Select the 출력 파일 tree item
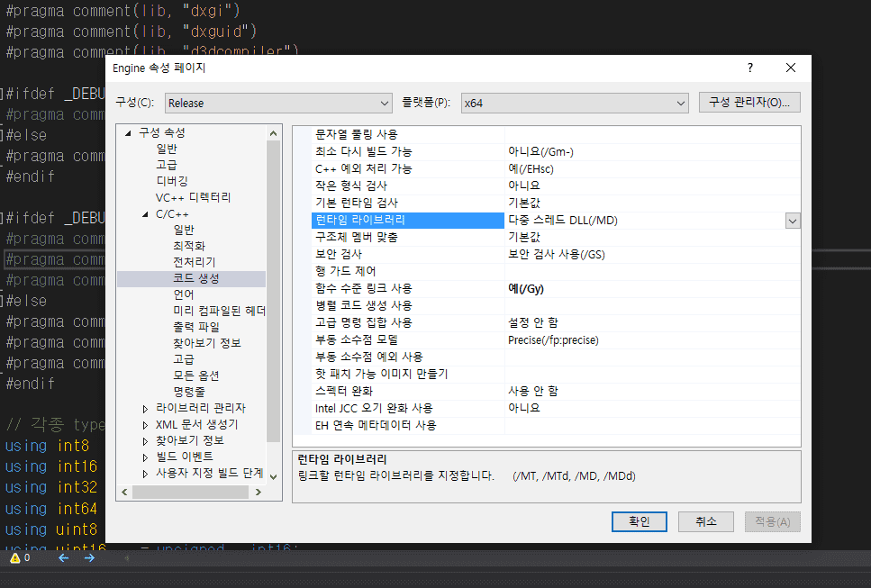 pos(196,327)
